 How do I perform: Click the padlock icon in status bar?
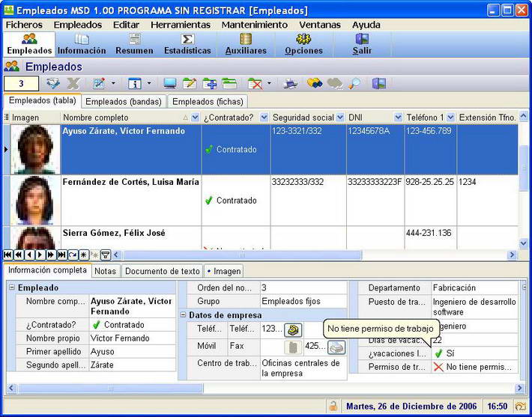pos(333,407)
